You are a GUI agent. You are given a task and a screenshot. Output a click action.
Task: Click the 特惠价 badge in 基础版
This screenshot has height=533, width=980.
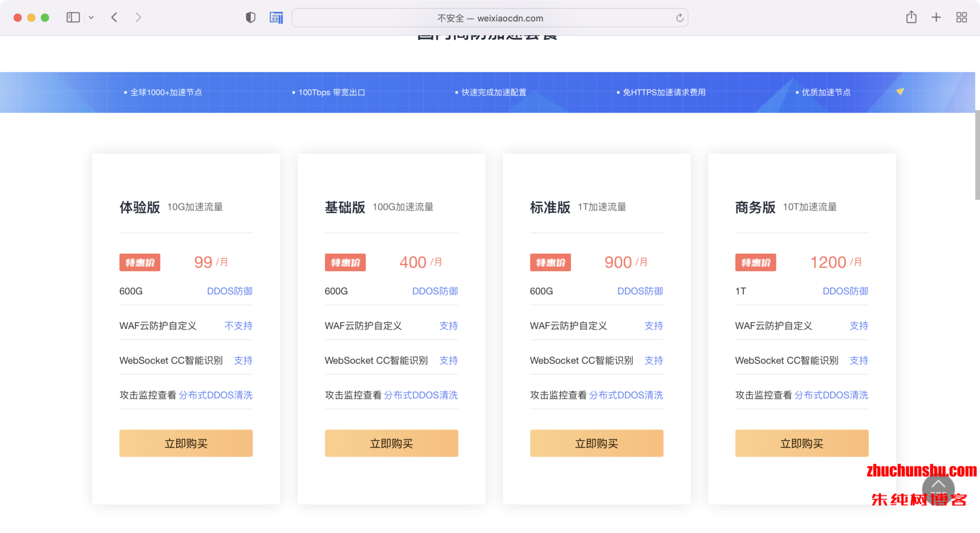pos(346,262)
